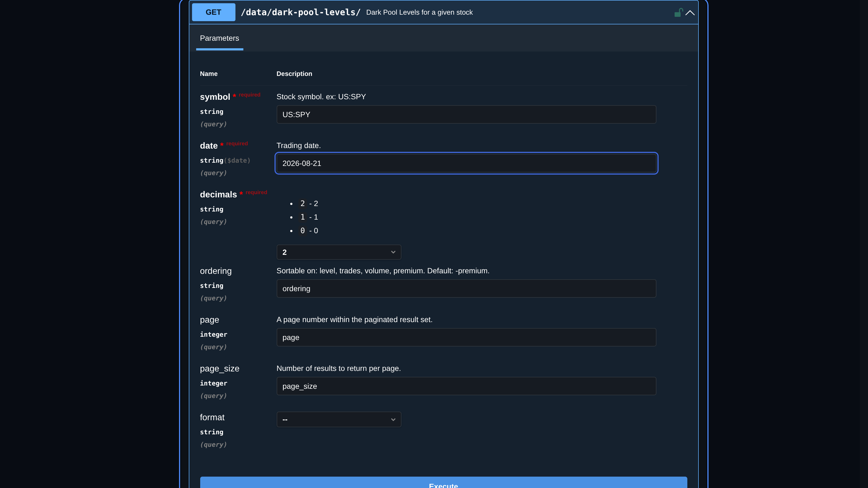Click the '1 - 1' decimals option text

click(x=309, y=217)
